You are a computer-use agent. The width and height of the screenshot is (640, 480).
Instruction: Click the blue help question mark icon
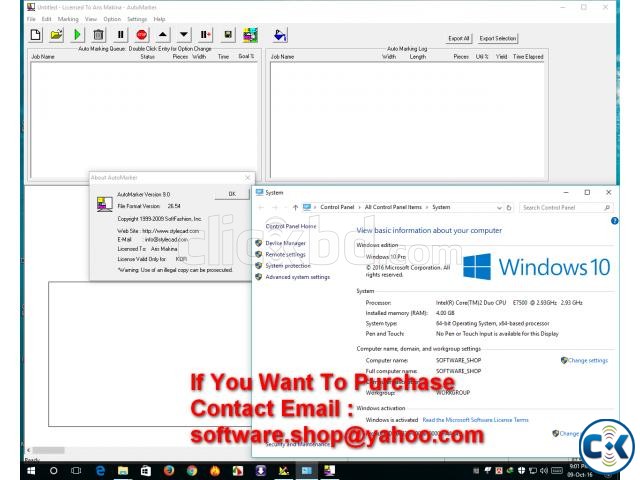pyautogui.click(x=614, y=221)
